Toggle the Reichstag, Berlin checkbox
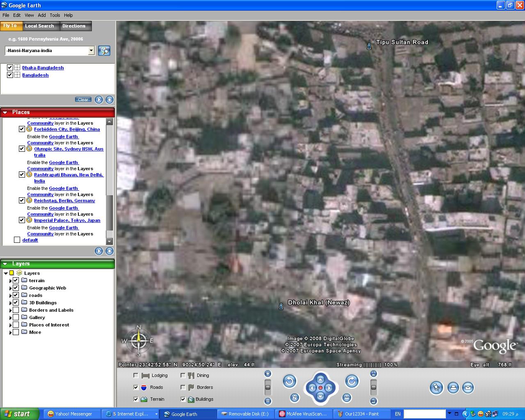The height and width of the screenshot is (420, 525). coord(22,200)
